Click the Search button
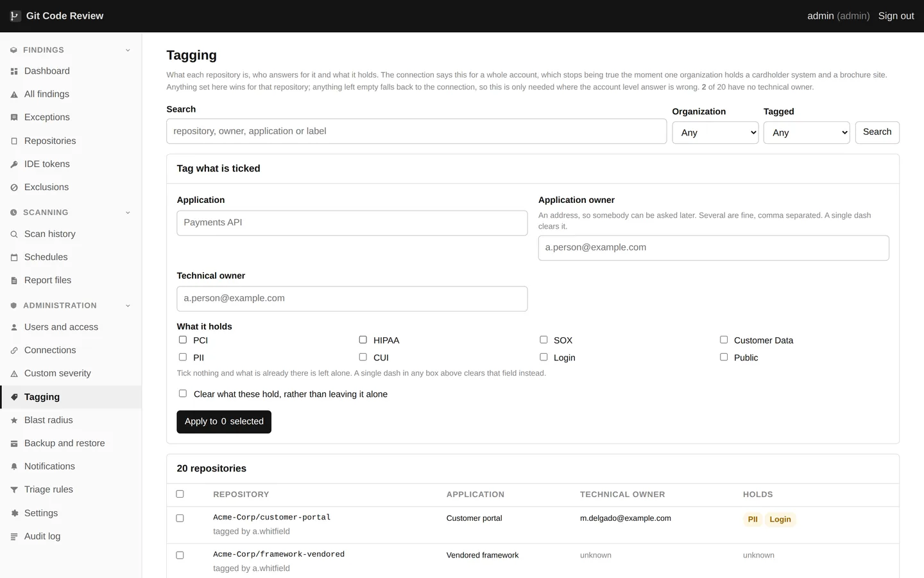 (x=877, y=132)
